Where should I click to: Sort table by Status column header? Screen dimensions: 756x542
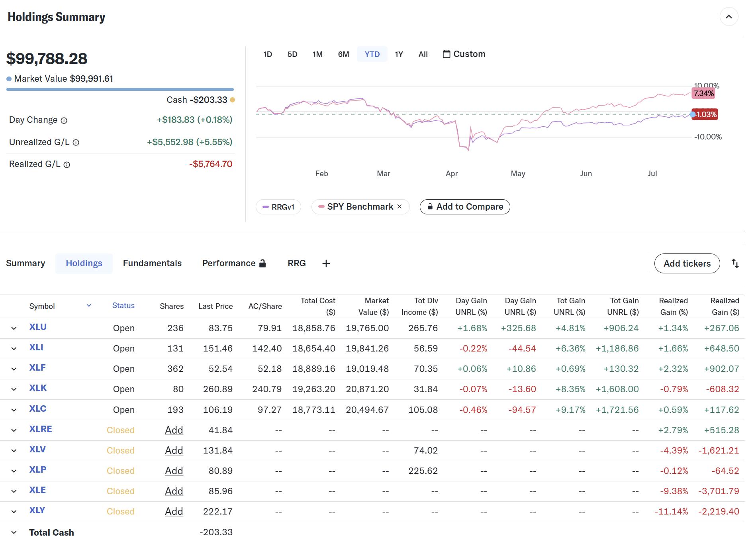(123, 306)
